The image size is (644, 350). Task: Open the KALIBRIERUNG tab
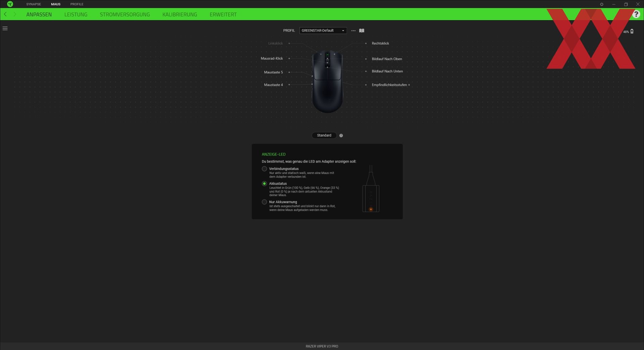tap(180, 14)
